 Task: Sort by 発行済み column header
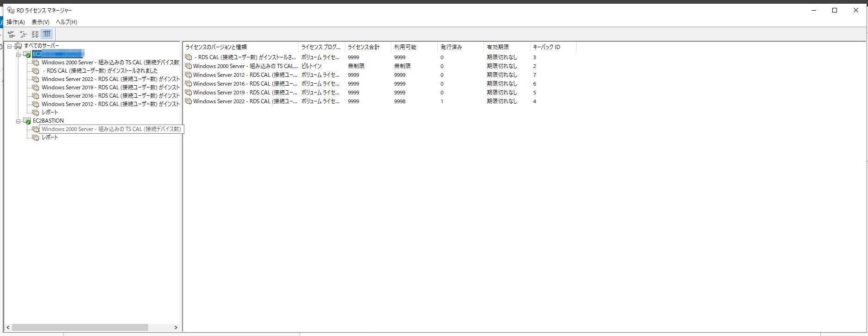pyautogui.click(x=461, y=47)
